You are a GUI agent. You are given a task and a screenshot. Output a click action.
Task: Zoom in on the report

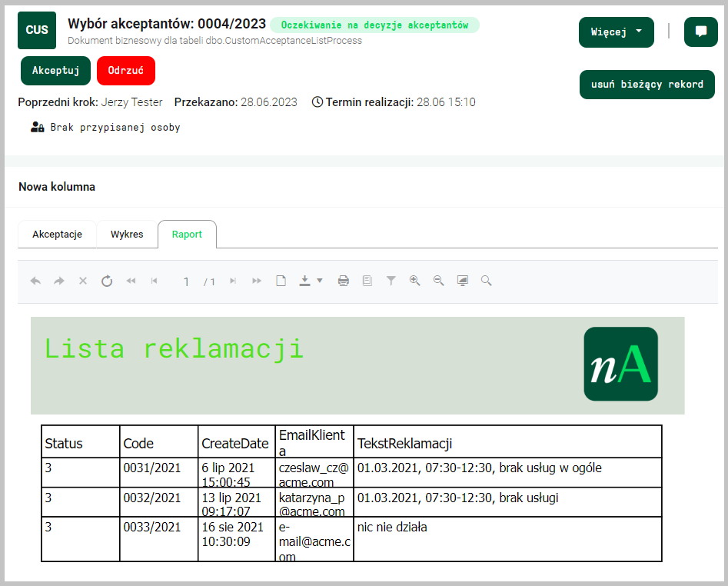tap(414, 281)
